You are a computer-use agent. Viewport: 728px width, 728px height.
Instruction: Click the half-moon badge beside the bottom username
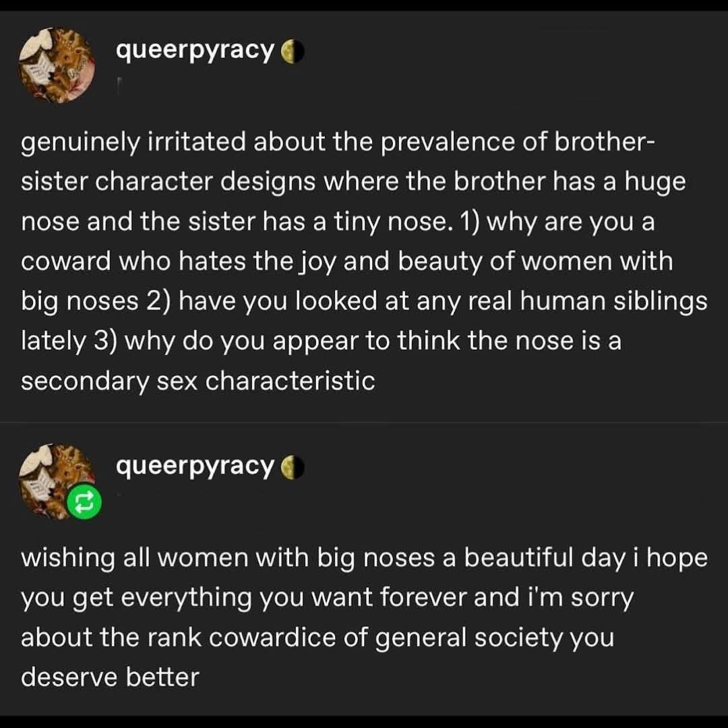pos(291,467)
